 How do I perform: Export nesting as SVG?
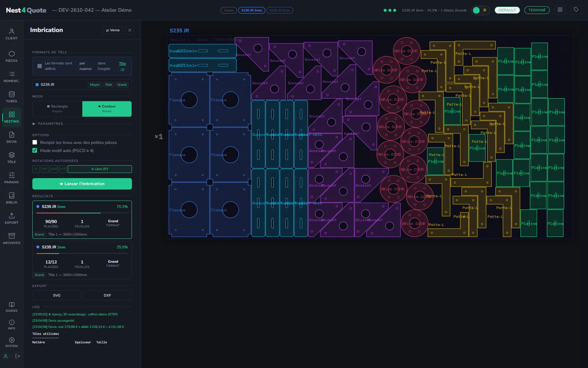(57, 296)
